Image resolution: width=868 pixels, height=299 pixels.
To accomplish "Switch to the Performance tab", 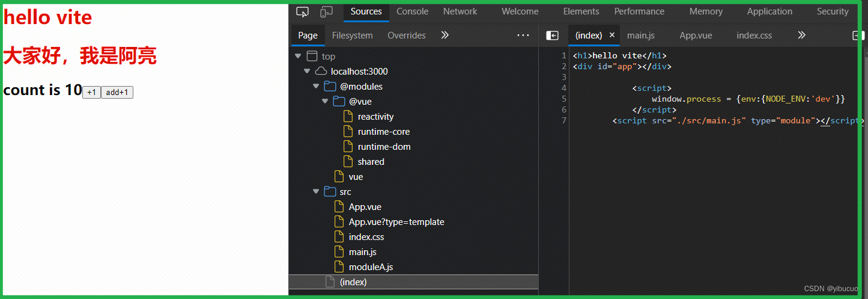I will coord(639,11).
